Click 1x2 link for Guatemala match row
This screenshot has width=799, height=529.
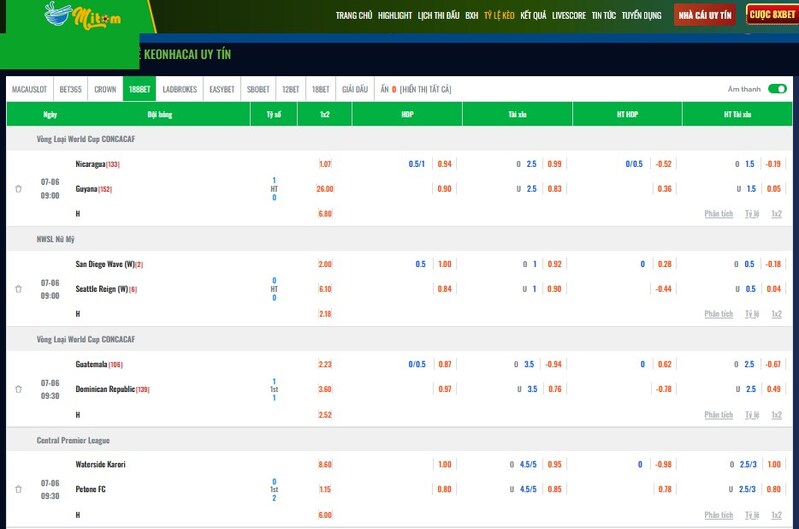776,415
